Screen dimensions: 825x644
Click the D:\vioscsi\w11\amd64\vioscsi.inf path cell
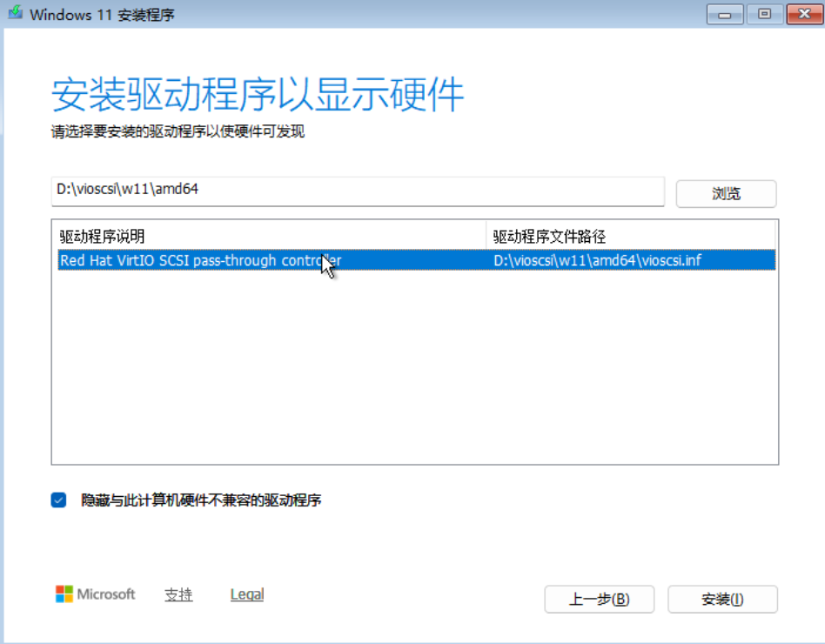tap(597, 260)
